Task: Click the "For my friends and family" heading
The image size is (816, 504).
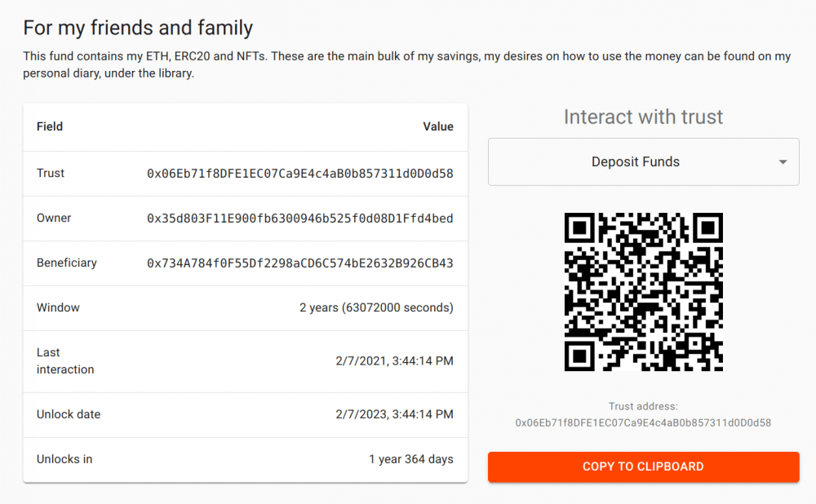Action: point(138,28)
